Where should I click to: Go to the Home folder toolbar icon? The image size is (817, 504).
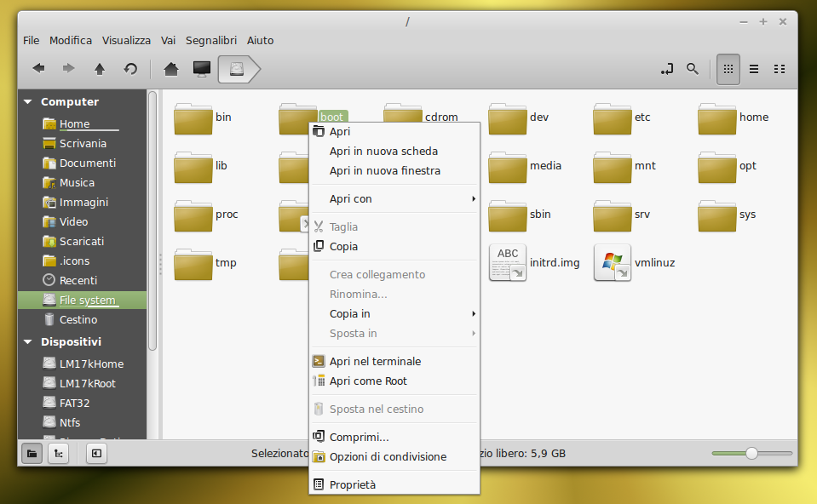(170, 69)
